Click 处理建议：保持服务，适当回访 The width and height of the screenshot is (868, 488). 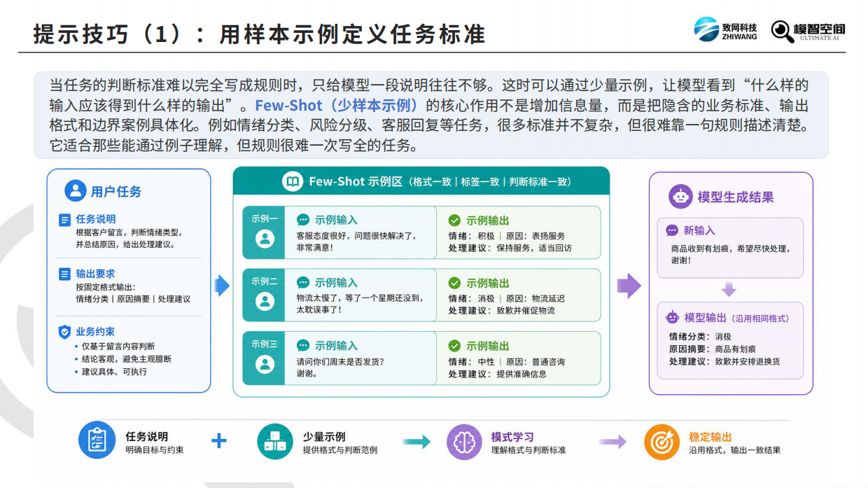(510, 249)
